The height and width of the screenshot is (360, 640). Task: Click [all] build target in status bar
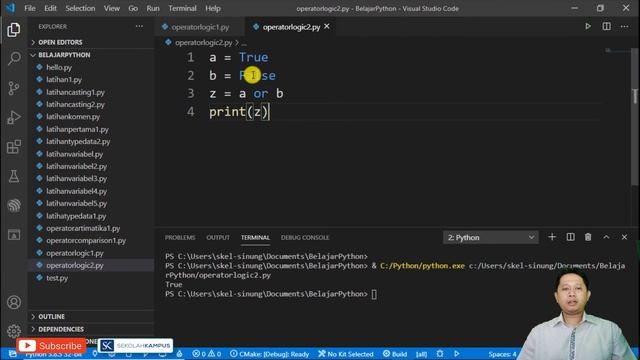pos(422,354)
